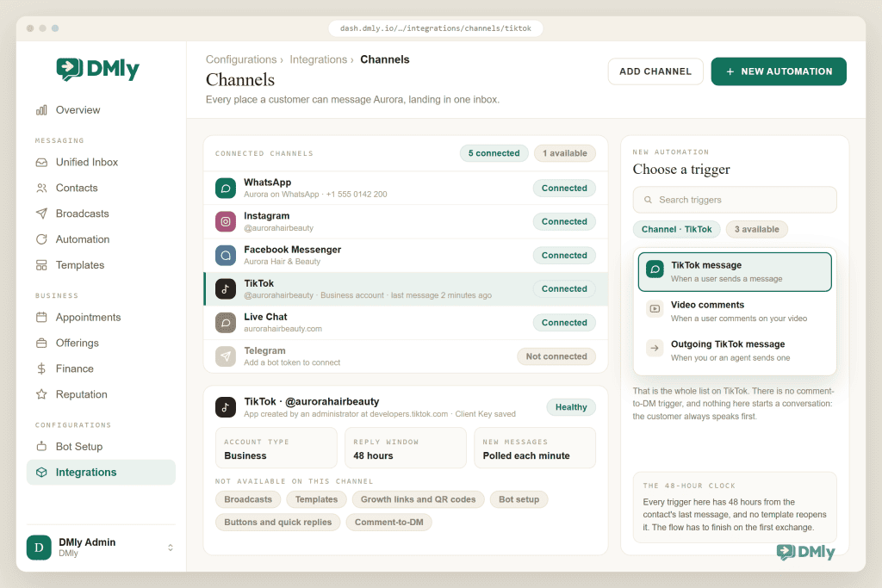Viewport: 882px width, 588px height.
Task: Click the browser address bar URL
Action: (x=435, y=28)
